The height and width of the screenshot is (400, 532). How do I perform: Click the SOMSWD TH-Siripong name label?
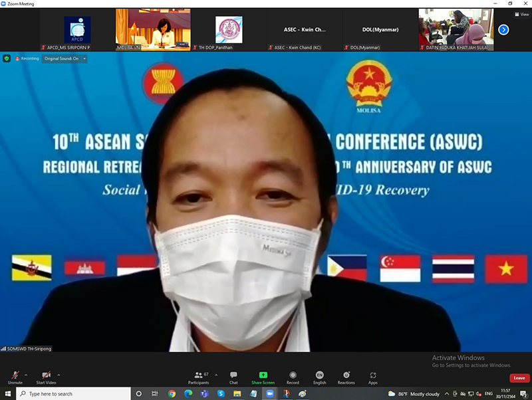[26, 348]
